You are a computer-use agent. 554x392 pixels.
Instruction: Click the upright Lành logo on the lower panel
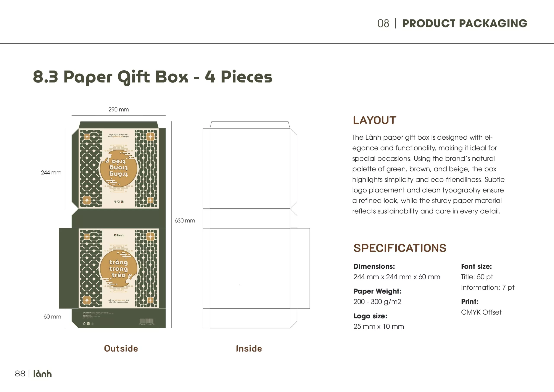118,235
